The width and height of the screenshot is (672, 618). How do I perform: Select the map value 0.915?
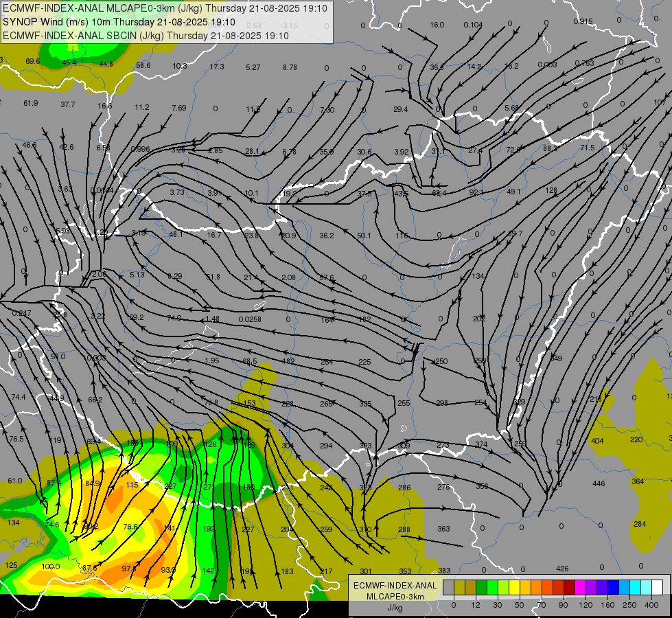583,21
